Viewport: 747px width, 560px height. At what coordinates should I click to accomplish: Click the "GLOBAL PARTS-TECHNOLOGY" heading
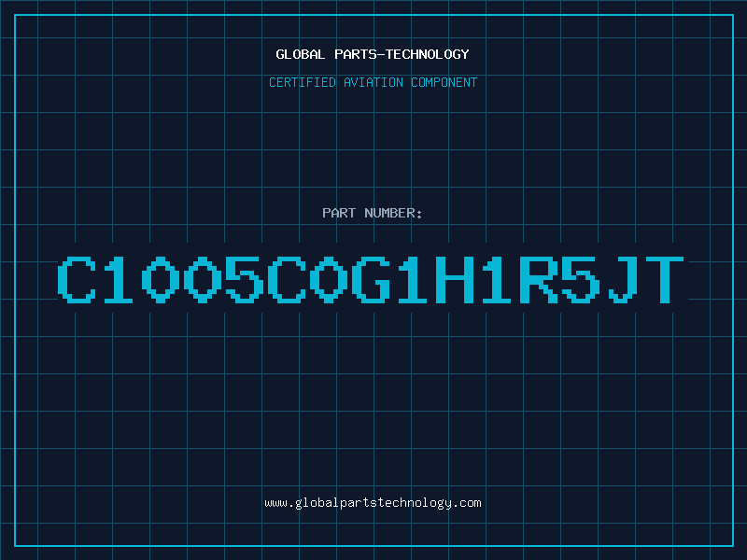373,54
